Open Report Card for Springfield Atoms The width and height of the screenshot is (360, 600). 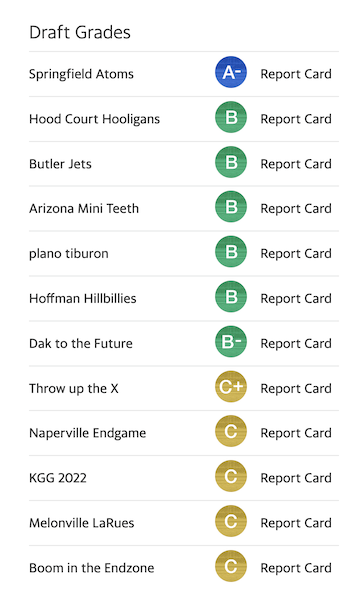(x=296, y=74)
